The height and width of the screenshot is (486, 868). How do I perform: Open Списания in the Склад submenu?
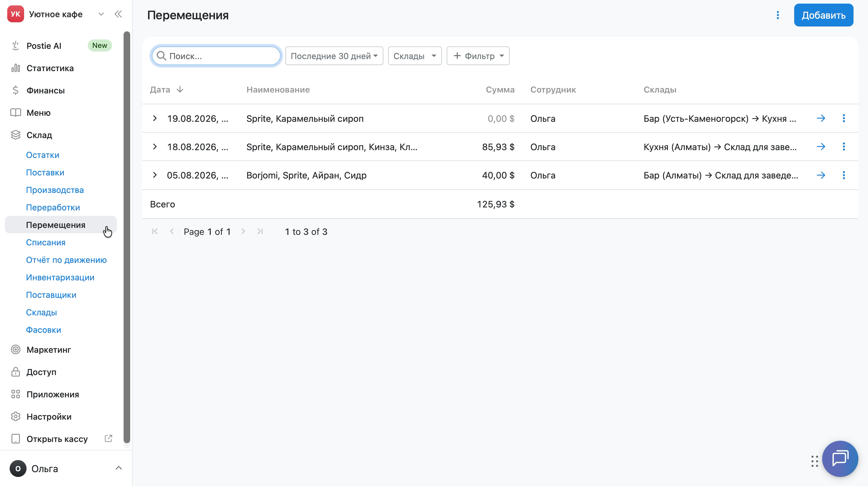46,242
